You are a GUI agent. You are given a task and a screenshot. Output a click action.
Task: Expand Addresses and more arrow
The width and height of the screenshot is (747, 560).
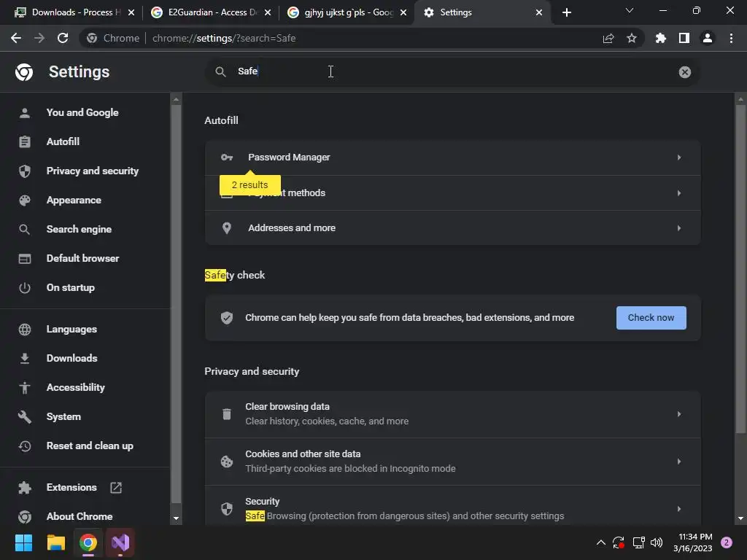(679, 228)
